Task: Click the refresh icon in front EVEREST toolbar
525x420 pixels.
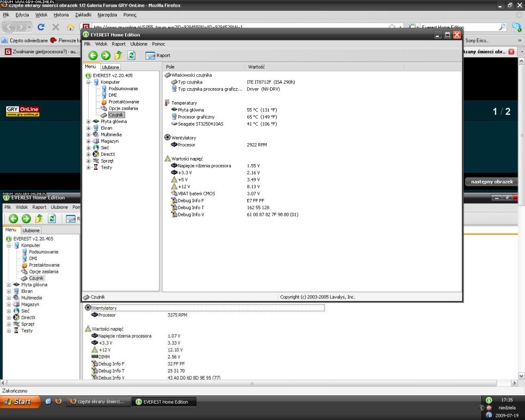Action: [131, 55]
